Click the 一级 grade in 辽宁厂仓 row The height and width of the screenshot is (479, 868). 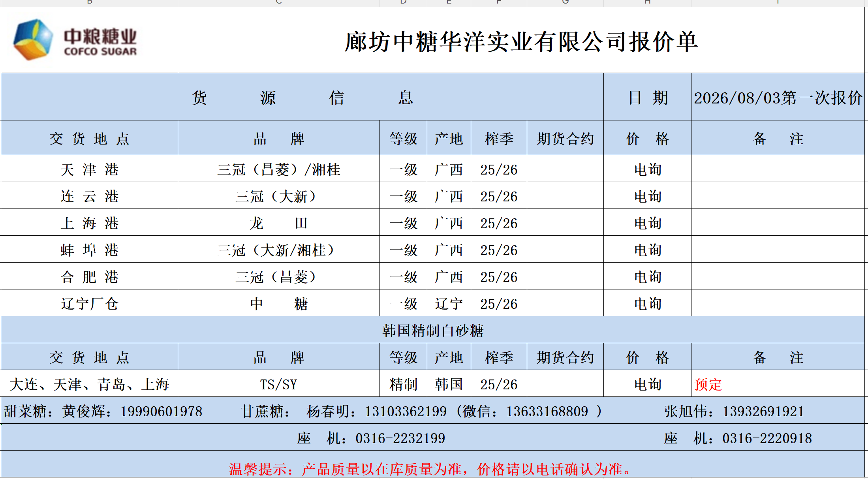click(x=403, y=303)
